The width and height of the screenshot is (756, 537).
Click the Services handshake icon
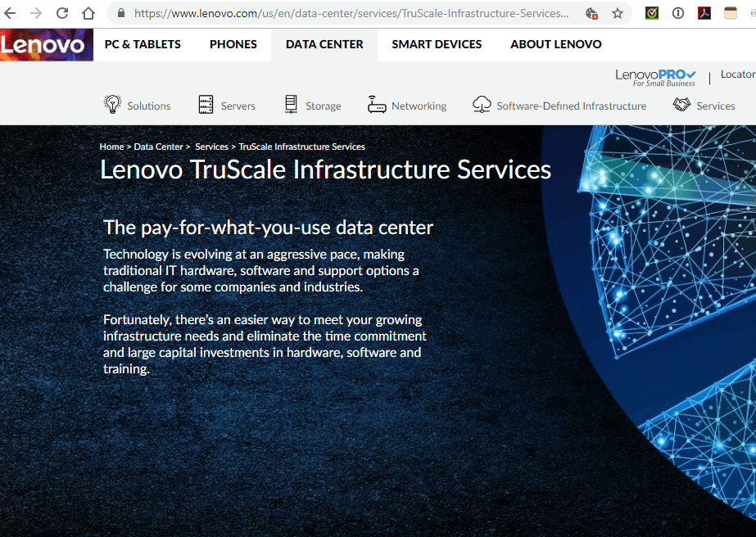tap(681, 104)
